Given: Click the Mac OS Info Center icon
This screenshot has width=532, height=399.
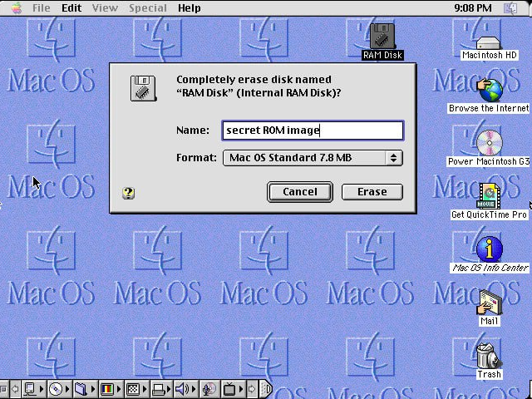Looking at the screenshot, I should [489, 249].
